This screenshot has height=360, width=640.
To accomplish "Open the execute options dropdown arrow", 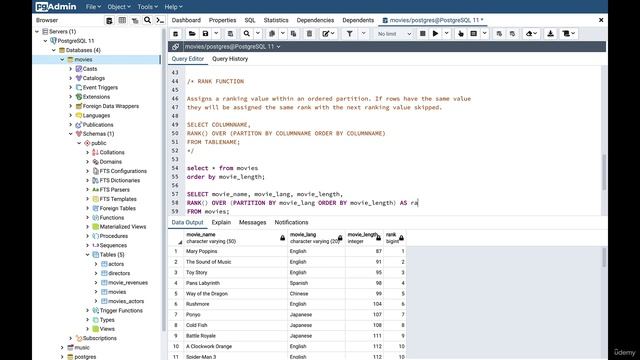I will [447, 34].
